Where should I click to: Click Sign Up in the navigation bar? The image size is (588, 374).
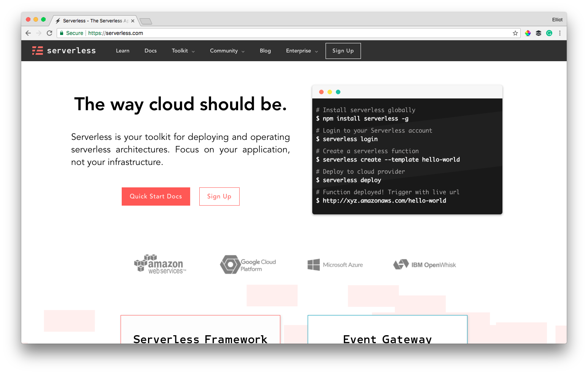pos(343,51)
